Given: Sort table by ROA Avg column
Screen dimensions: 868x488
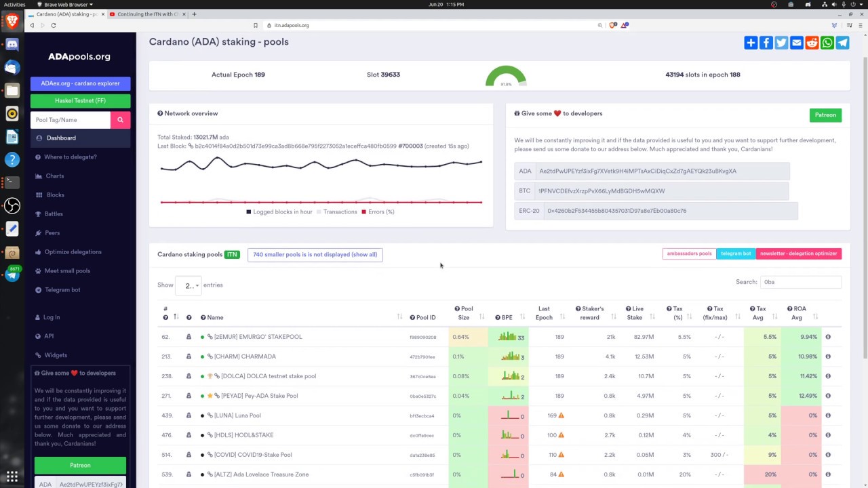Looking at the screenshot, I should pyautogui.click(x=815, y=317).
